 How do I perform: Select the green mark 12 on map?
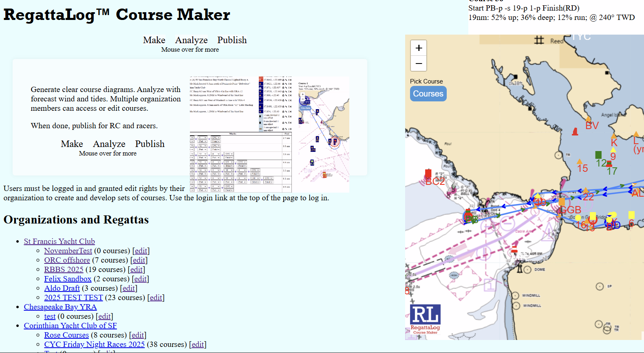tap(598, 155)
